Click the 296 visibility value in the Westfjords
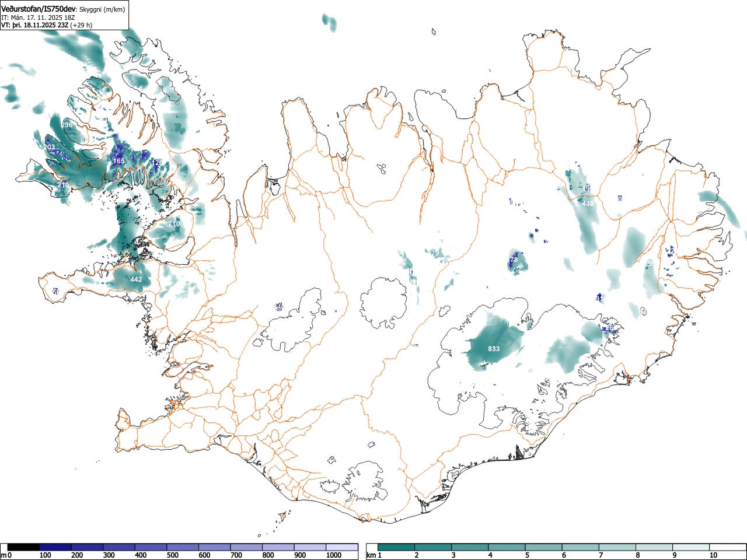Viewport: 747px width, 560px height. [67, 125]
